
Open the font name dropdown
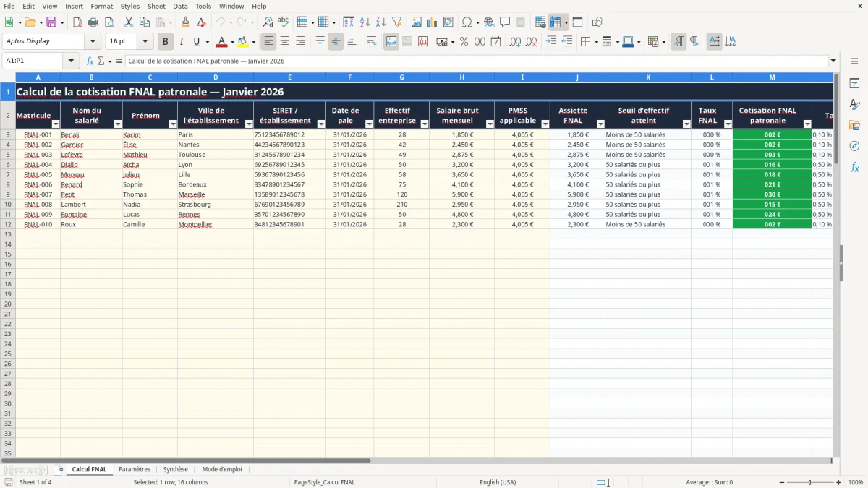click(x=93, y=42)
